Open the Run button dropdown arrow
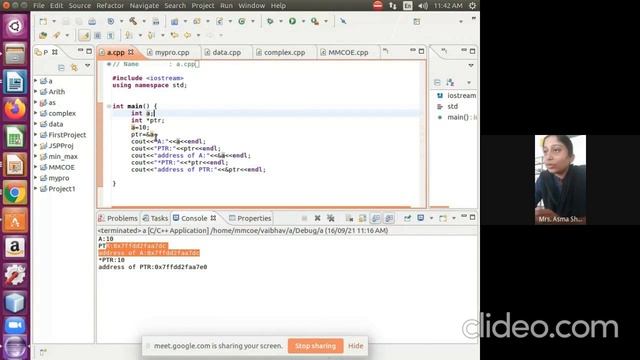 (x=303, y=21)
